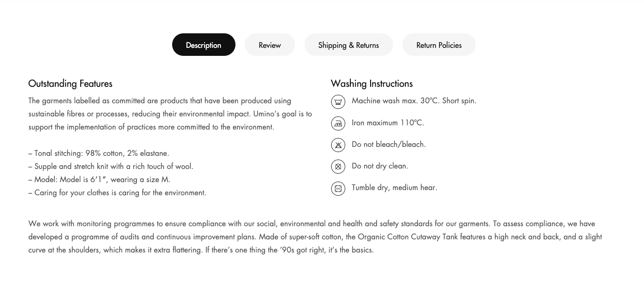Click the 'Machine wash max. 30ºC' text

pyautogui.click(x=414, y=101)
